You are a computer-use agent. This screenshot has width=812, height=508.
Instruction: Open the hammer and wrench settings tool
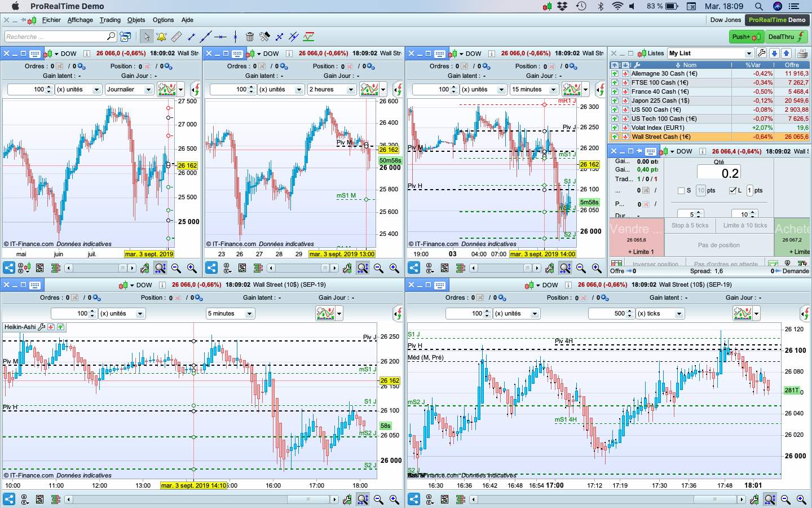pos(264,37)
